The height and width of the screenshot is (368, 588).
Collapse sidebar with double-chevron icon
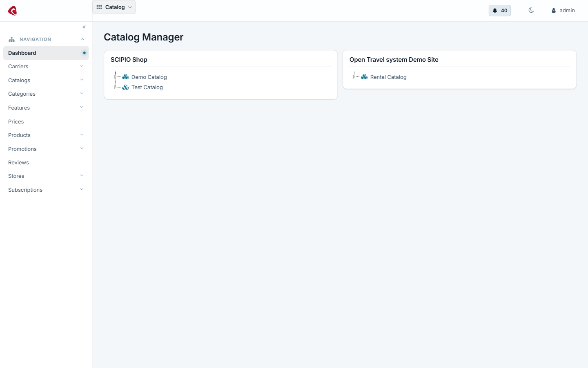pos(84,27)
